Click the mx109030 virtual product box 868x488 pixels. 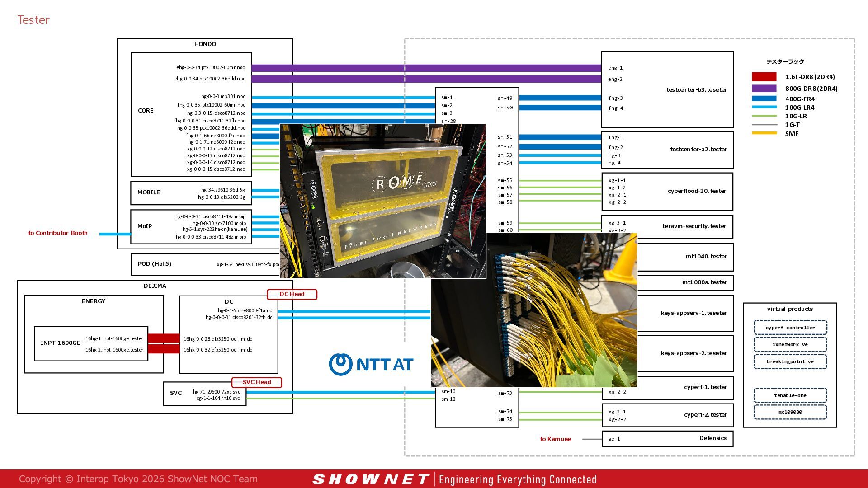tap(790, 412)
